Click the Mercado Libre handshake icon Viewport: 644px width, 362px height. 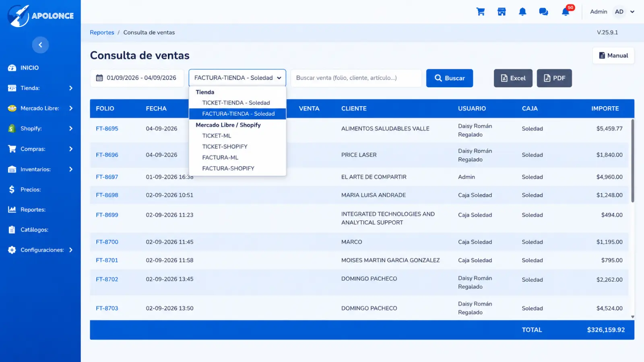(x=12, y=108)
